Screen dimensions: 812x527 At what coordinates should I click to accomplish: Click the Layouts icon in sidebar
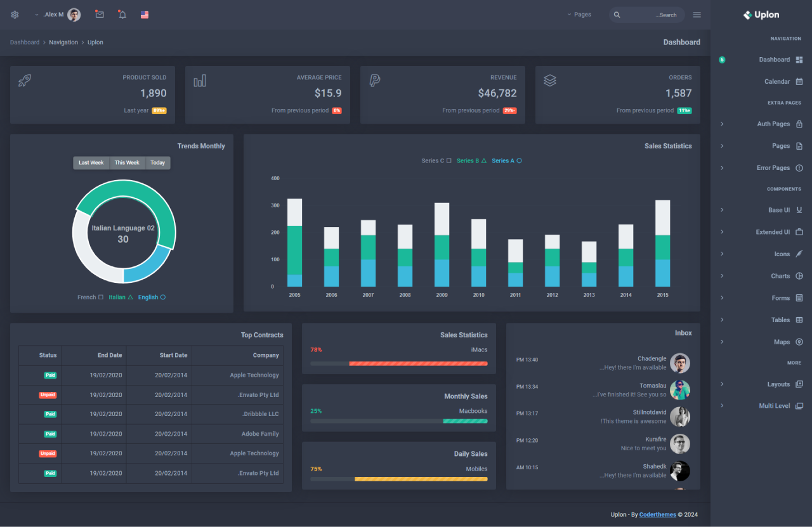(799, 384)
